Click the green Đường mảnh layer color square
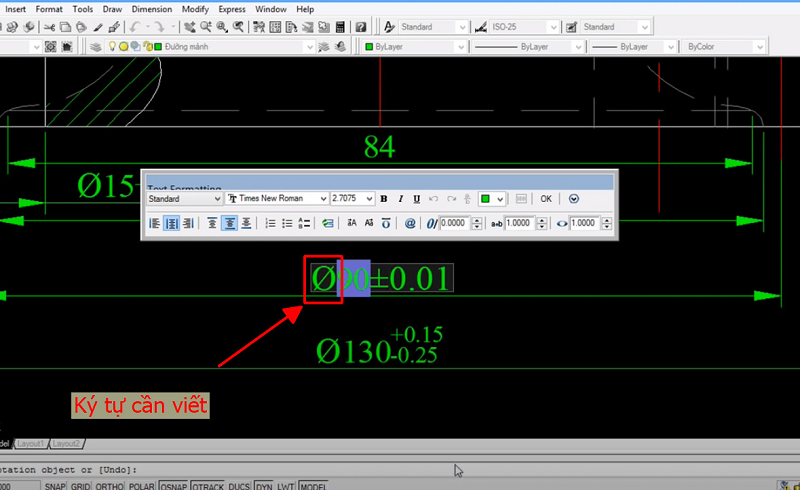This screenshot has height=490, width=800. (158, 47)
